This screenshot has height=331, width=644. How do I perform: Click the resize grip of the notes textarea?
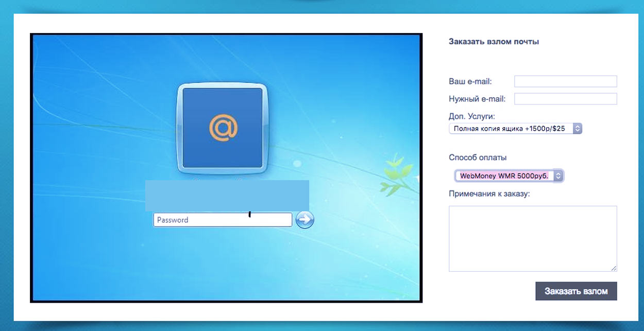pyautogui.click(x=614, y=268)
